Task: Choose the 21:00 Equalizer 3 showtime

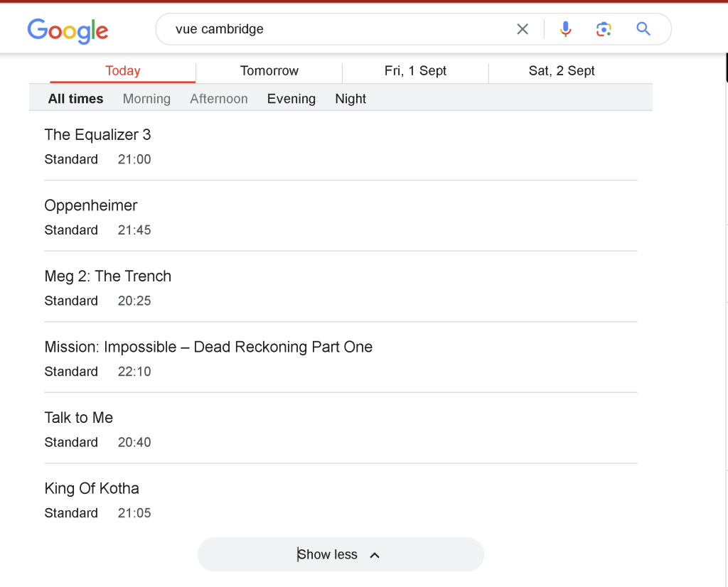Action: click(134, 159)
